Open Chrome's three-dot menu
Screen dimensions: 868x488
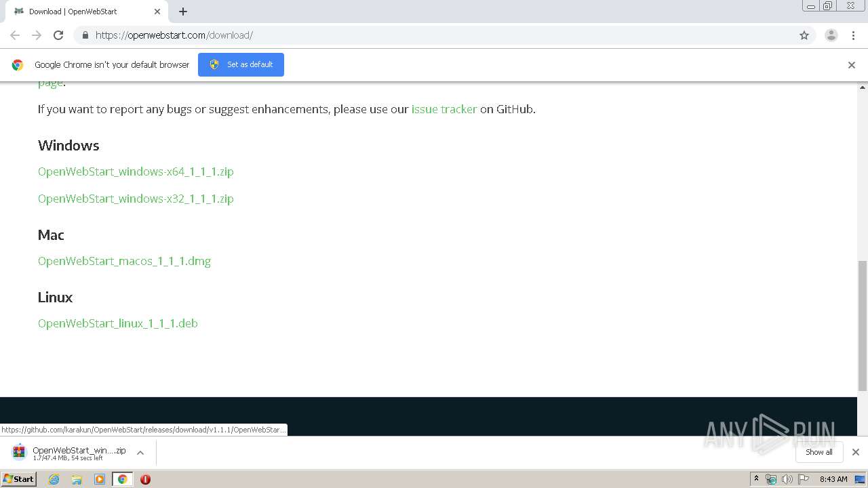click(x=854, y=35)
